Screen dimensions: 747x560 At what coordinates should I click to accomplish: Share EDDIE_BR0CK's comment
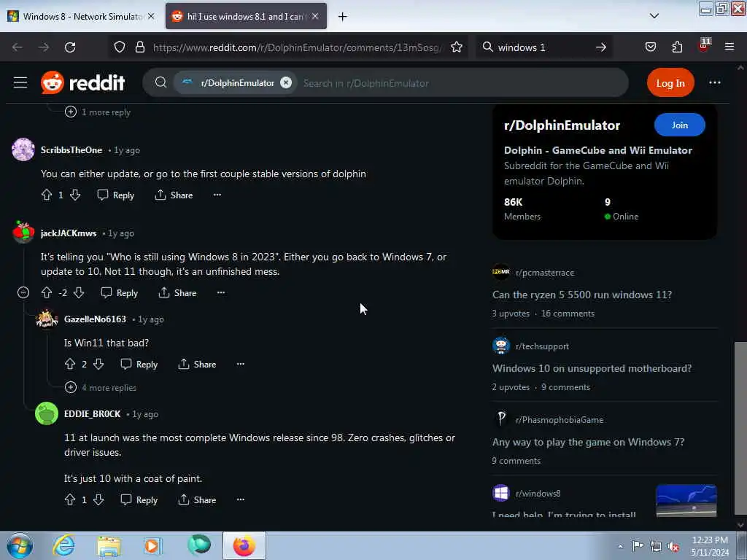tap(197, 499)
